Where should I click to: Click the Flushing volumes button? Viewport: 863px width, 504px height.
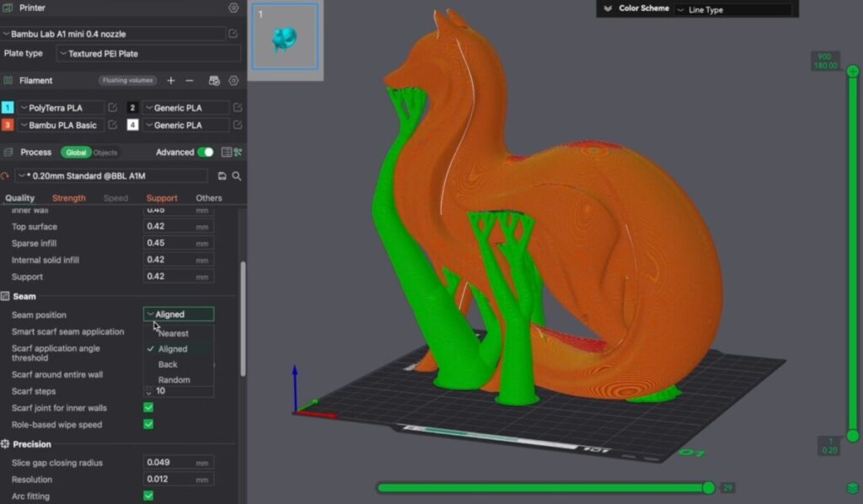point(127,81)
